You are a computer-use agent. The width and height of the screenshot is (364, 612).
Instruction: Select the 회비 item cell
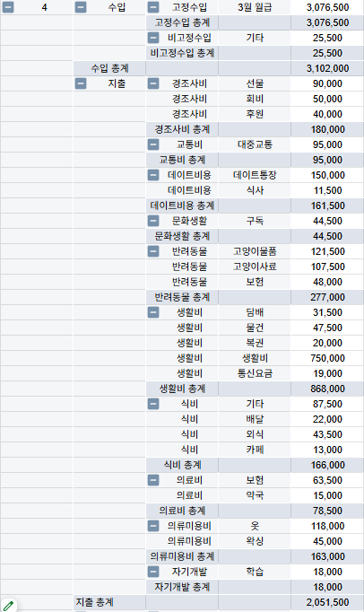(255, 99)
